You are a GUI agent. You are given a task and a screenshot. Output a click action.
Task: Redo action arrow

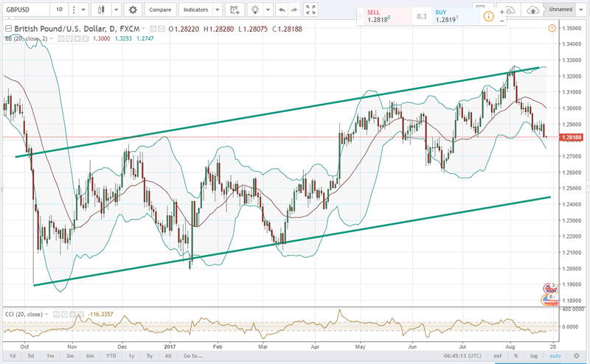294,10
